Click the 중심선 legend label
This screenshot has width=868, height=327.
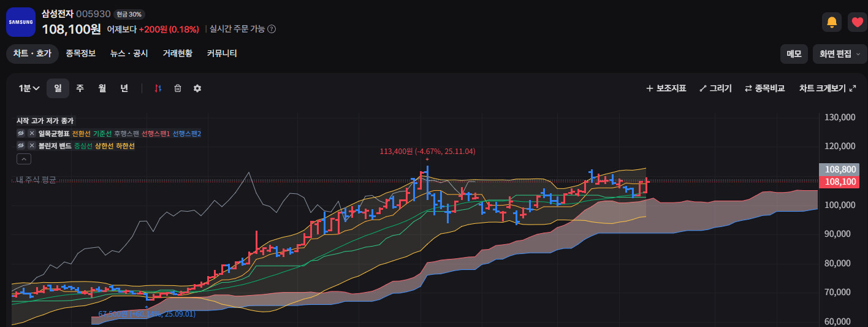click(x=83, y=146)
